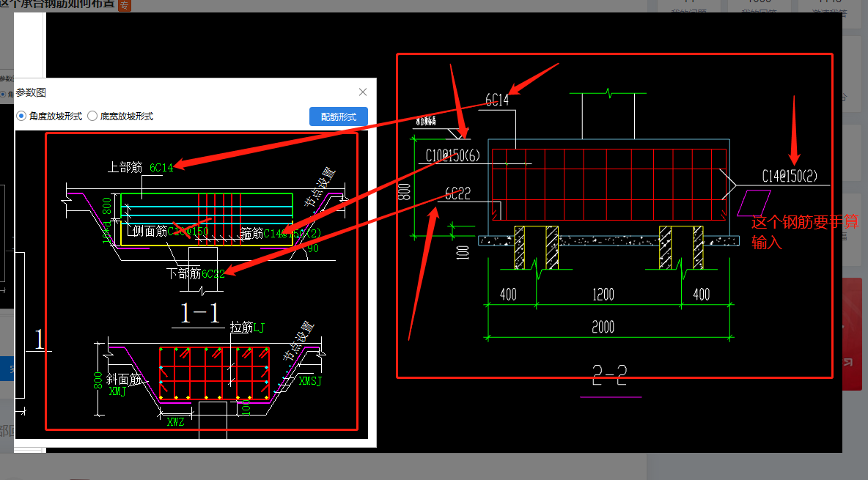Click the 6C22 label in 2-2 drawing
The width and height of the screenshot is (868, 480).
pos(457,193)
